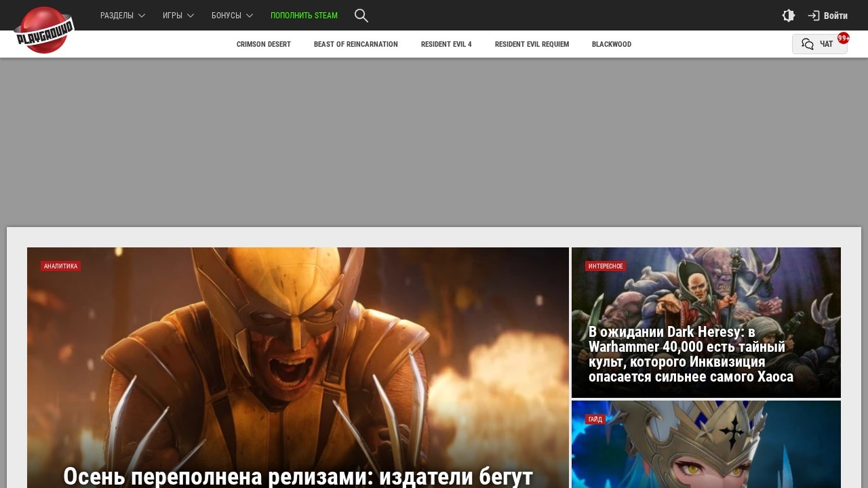Go to Blackwood page
The width and height of the screenshot is (868, 488).
click(x=612, y=45)
